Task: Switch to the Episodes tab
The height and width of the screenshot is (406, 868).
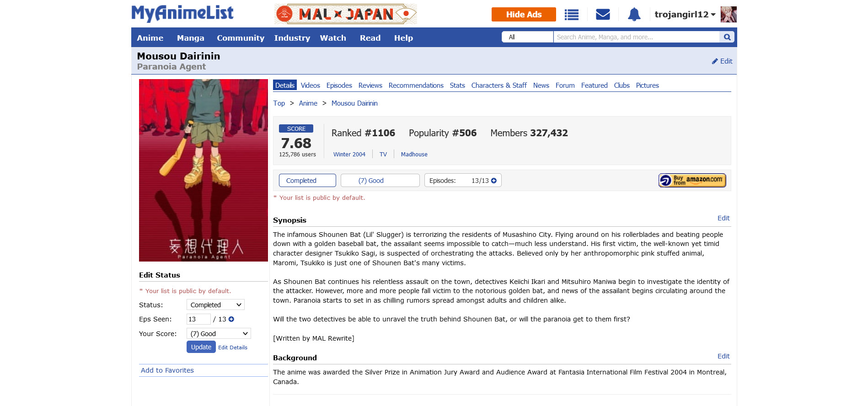Action: click(339, 85)
